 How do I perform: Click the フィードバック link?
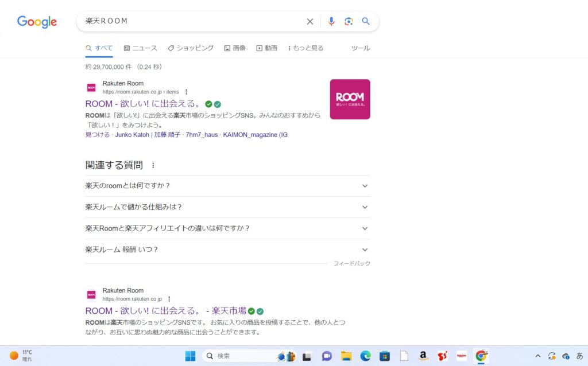click(352, 263)
